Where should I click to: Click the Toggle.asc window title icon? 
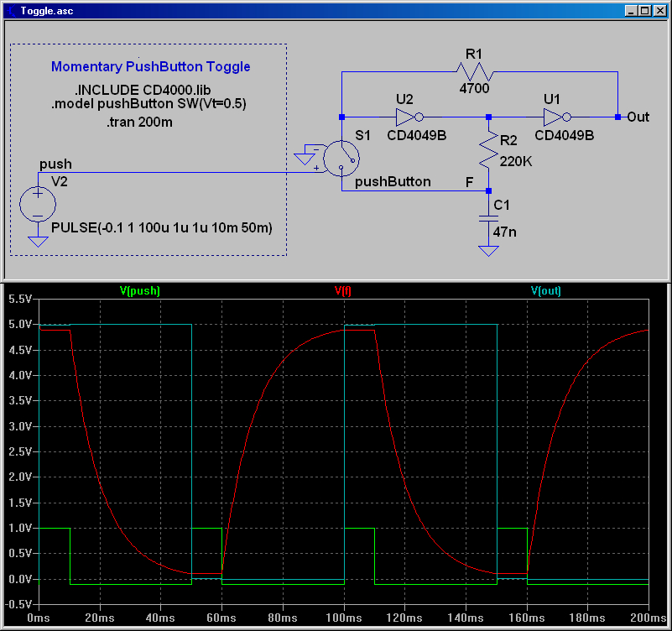[11, 11]
